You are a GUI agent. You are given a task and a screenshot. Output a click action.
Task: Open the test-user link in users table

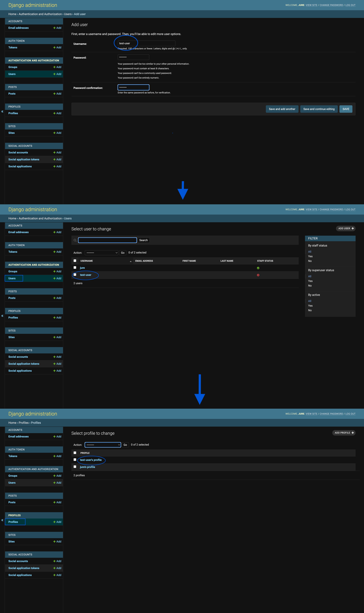pos(86,275)
